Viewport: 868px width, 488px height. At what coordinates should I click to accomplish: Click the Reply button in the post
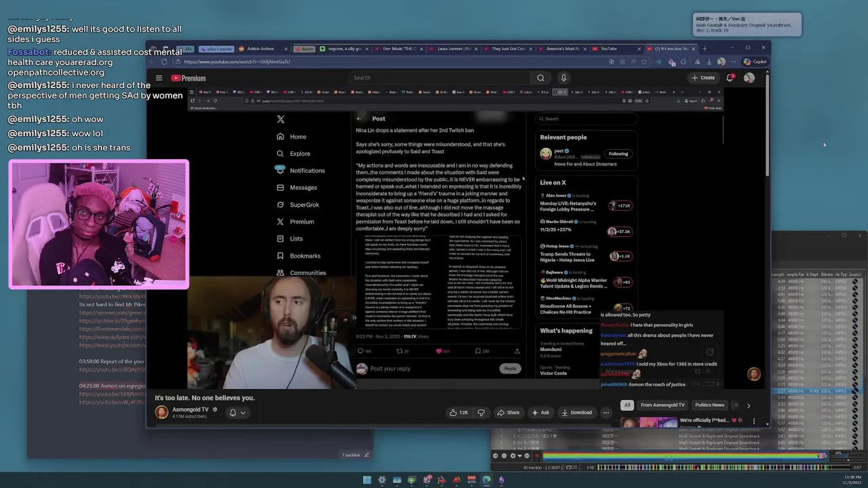(x=510, y=368)
